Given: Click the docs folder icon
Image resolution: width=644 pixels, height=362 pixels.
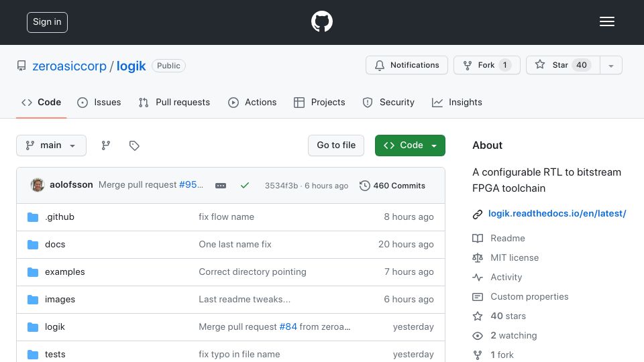Looking at the screenshot, I should click(33, 245).
